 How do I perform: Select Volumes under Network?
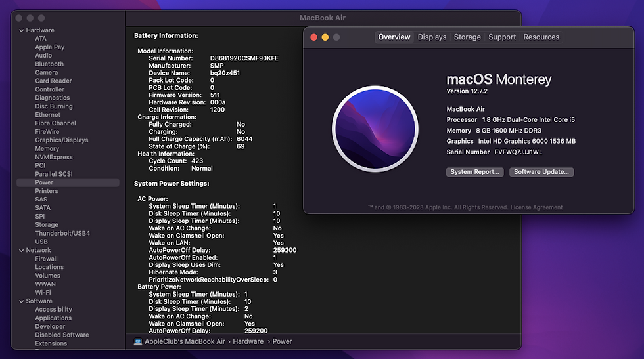click(x=47, y=276)
